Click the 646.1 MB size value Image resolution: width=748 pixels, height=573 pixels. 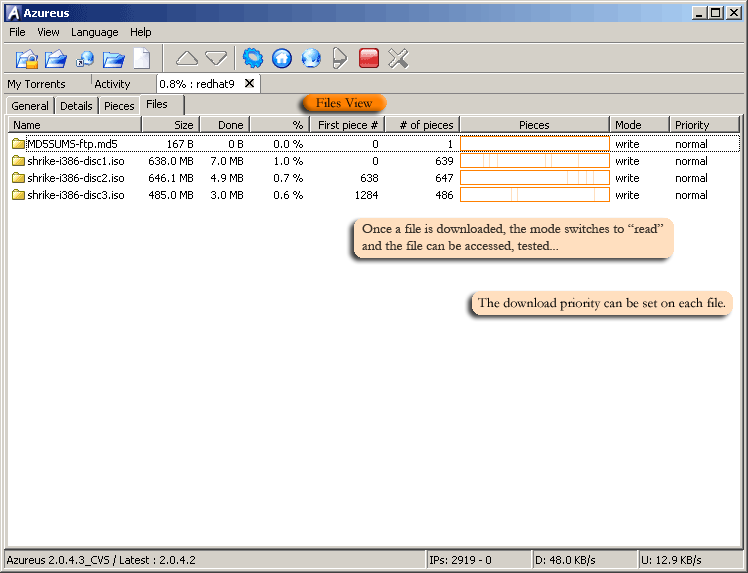(x=171, y=178)
